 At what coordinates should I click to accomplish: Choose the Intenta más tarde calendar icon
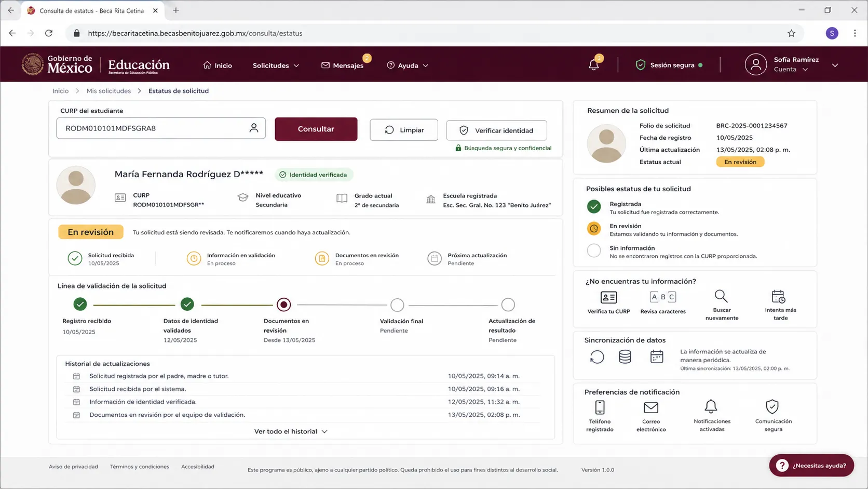tap(778, 297)
